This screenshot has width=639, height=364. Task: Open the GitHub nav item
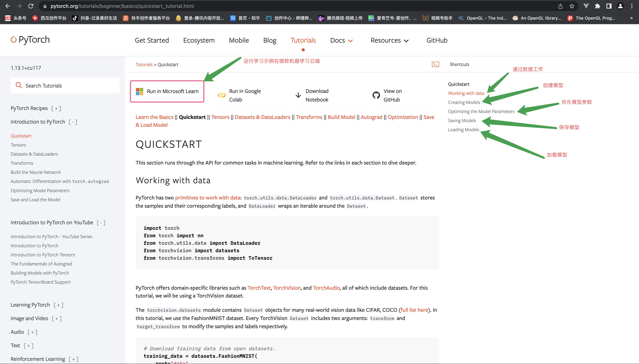click(437, 40)
